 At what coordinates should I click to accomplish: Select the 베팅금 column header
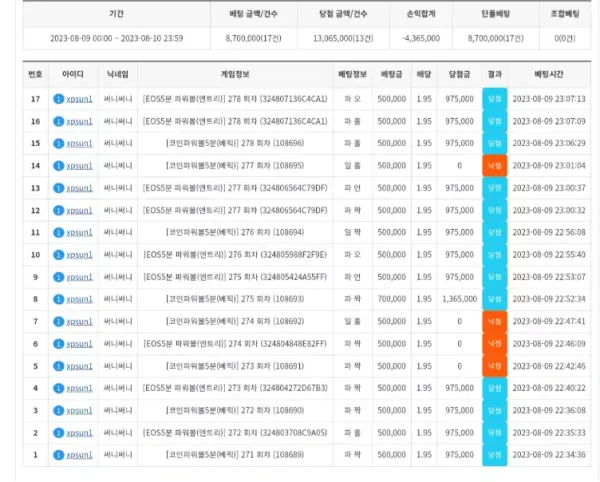point(391,74)
